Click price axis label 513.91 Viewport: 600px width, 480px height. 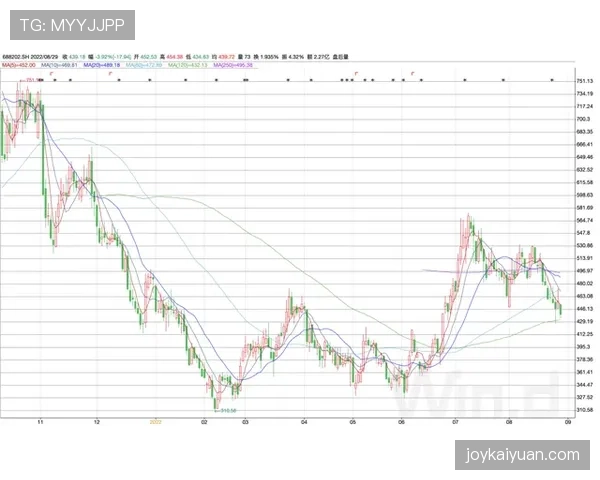(584, 258)
